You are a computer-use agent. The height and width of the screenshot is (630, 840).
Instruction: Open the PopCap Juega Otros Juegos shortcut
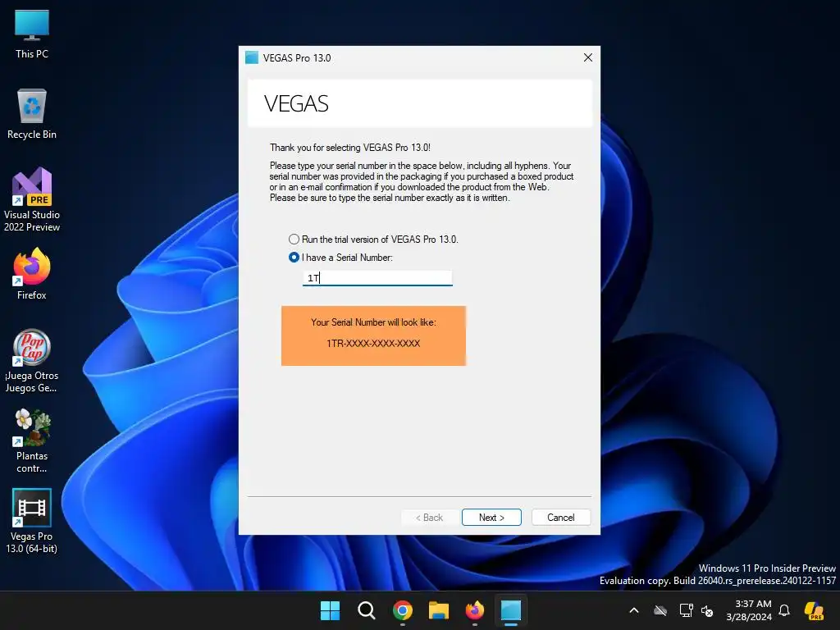32,361
